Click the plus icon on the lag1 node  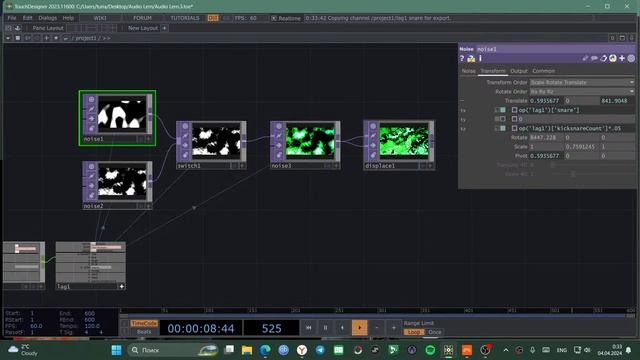pyautogui.click(x=122, y=287)
